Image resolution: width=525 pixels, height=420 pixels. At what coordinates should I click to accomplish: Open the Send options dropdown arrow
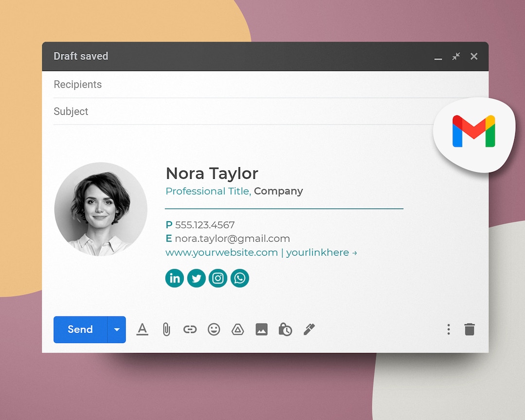117,329
